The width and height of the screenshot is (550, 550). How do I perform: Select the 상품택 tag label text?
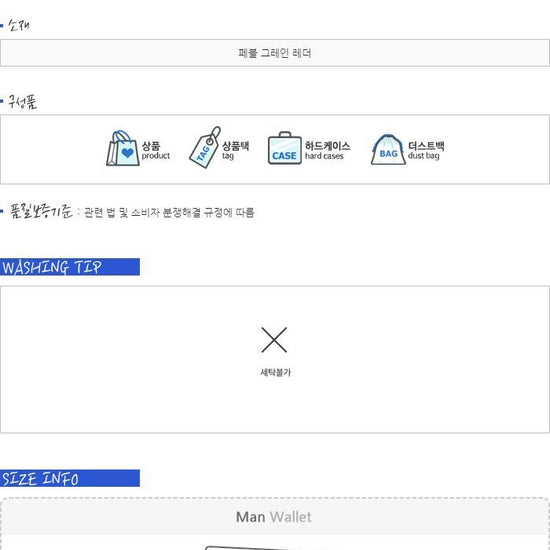(235, 150)
